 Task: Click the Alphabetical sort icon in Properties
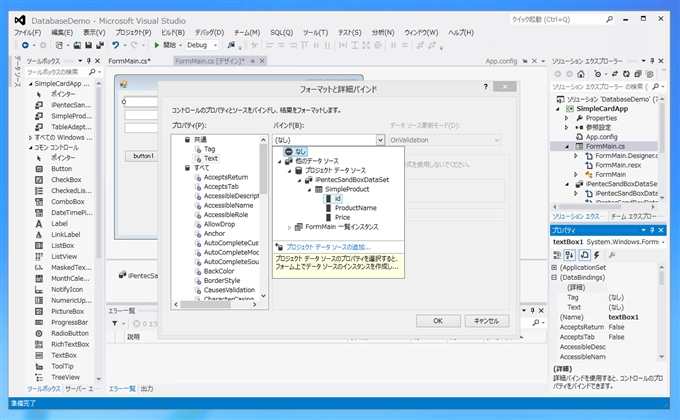(570, 255)
